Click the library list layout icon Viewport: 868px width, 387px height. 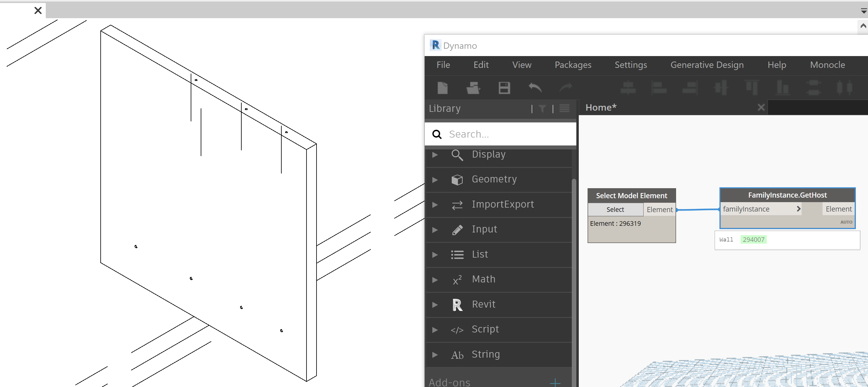565,108
